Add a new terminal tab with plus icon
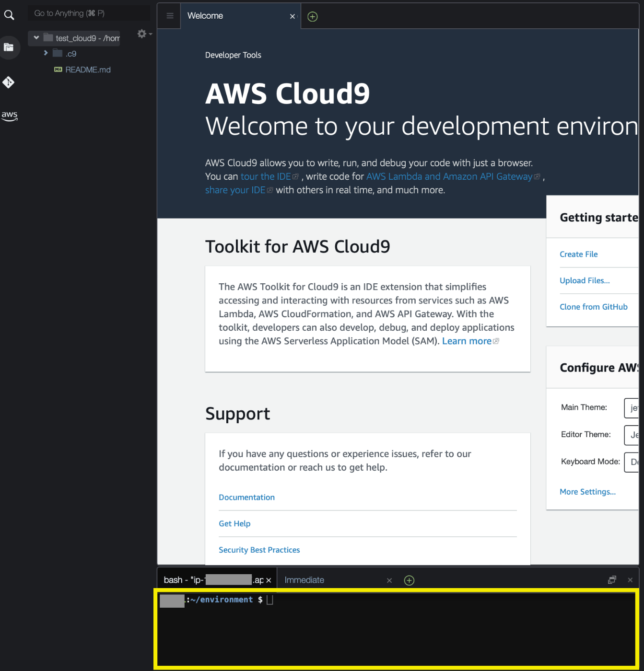Screen dimensions: 644x671 point(409,580)
